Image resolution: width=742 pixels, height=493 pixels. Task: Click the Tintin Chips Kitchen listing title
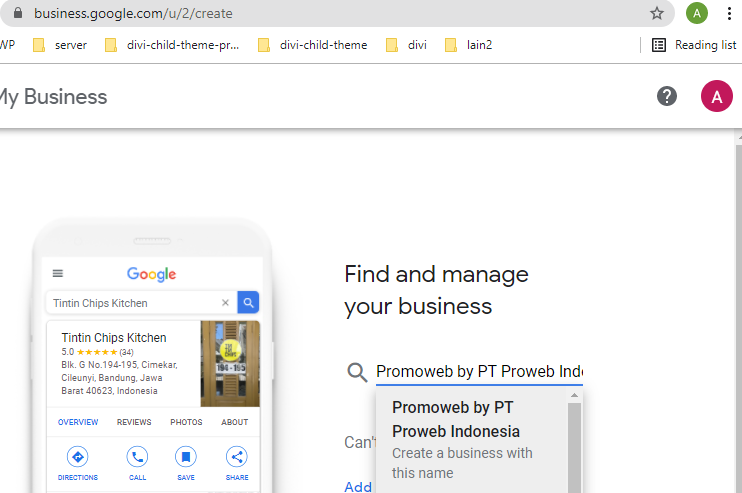tap(114, 338)
